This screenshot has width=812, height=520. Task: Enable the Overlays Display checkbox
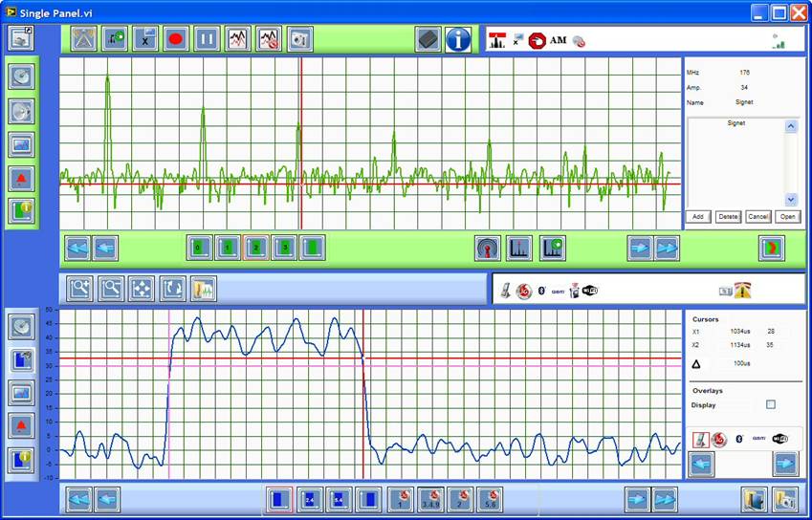771,405
